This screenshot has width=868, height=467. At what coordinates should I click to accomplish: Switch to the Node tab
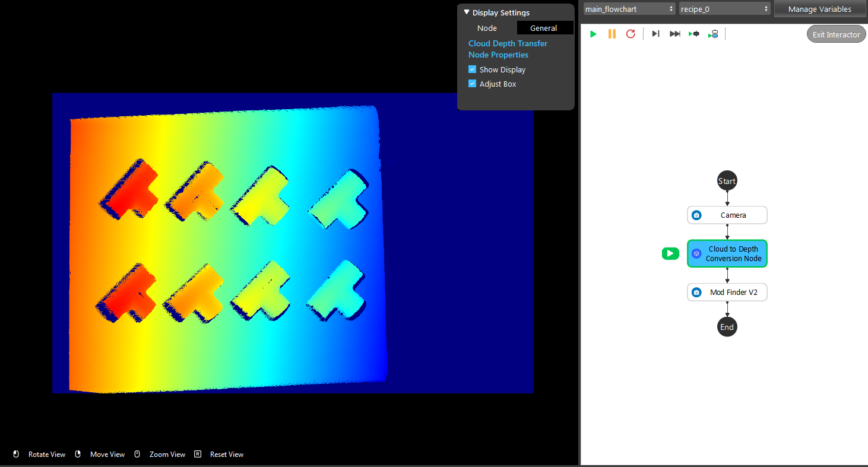[487, 28]
